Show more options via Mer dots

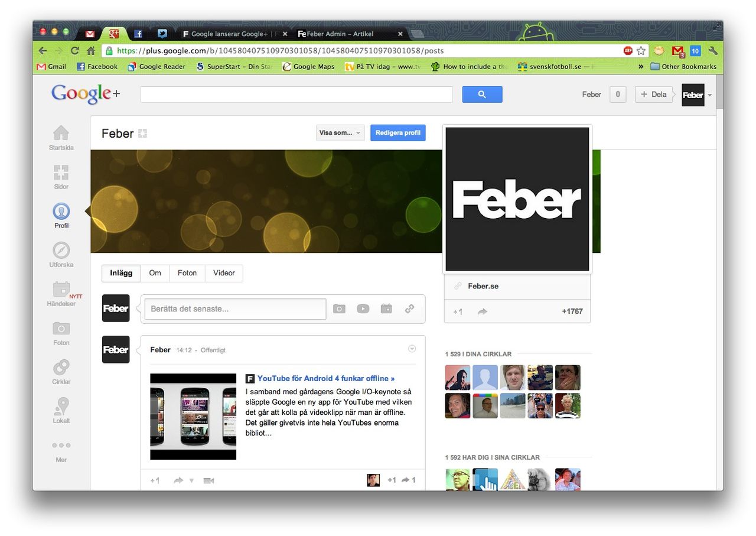coord(61,445)
